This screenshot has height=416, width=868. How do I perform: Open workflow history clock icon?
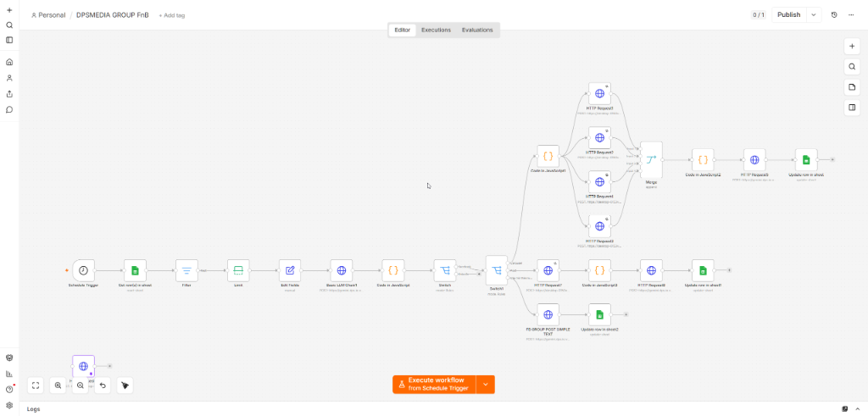pos(834,15)
